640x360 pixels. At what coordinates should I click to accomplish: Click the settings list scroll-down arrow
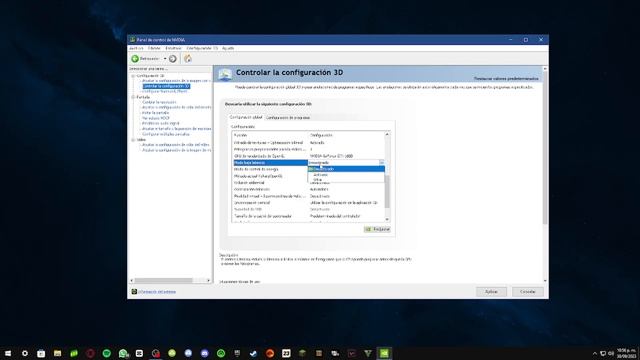[387, 220]
